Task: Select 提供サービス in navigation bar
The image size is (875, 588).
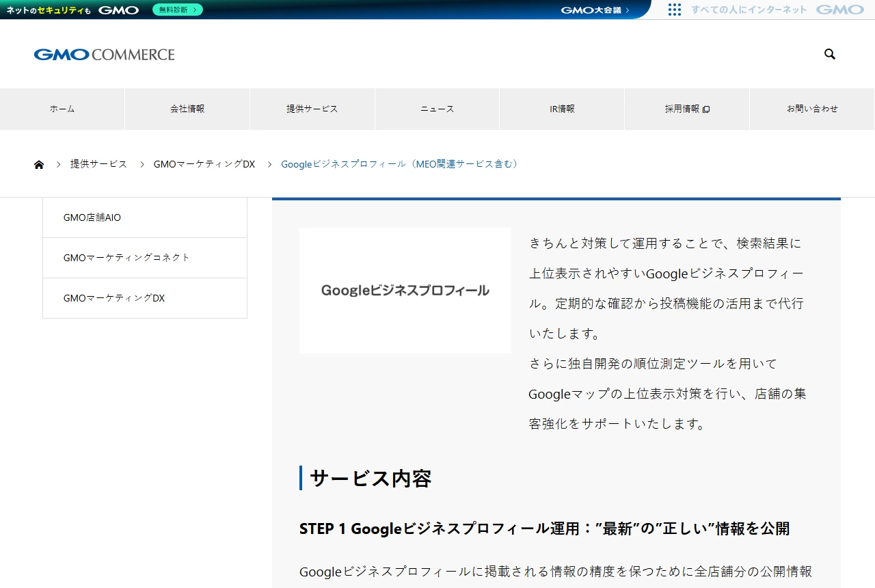Action: tap(312, 109)
